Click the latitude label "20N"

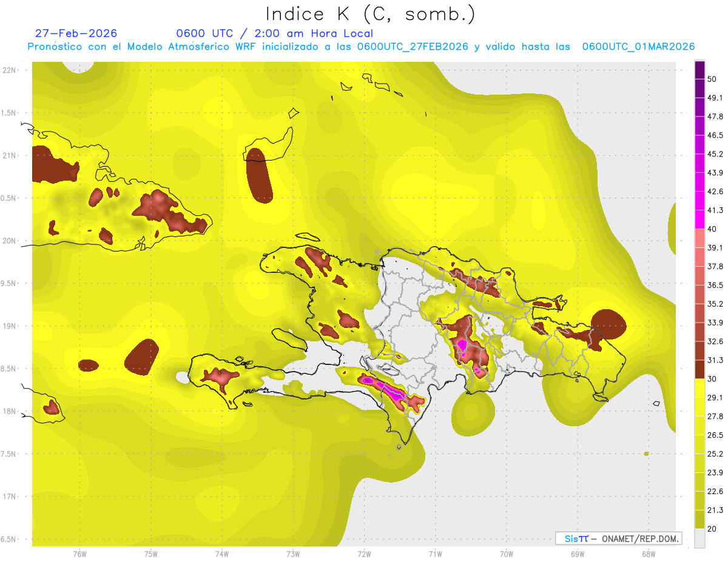10,241
